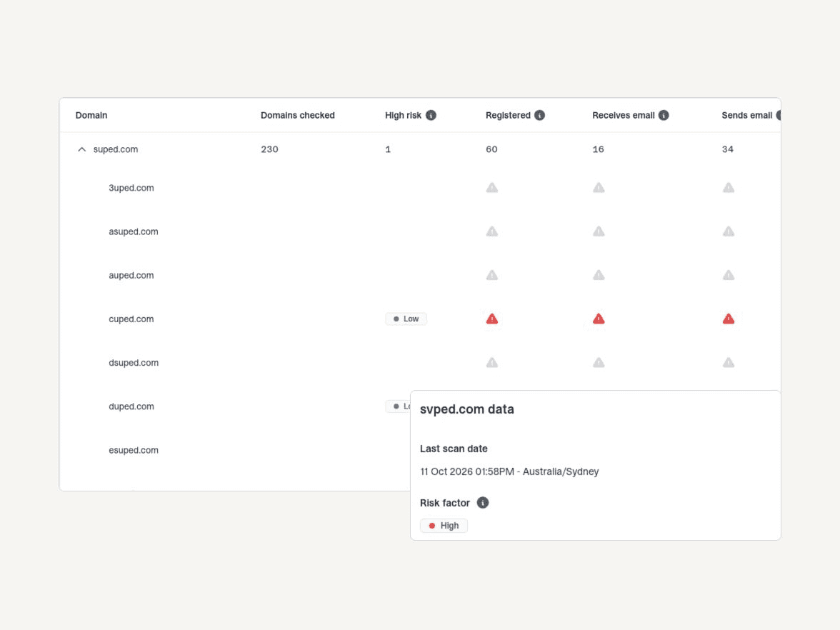Viewport: 840px width, 630px height.
Task: Click the High risk factor badge
Action: 444,526
